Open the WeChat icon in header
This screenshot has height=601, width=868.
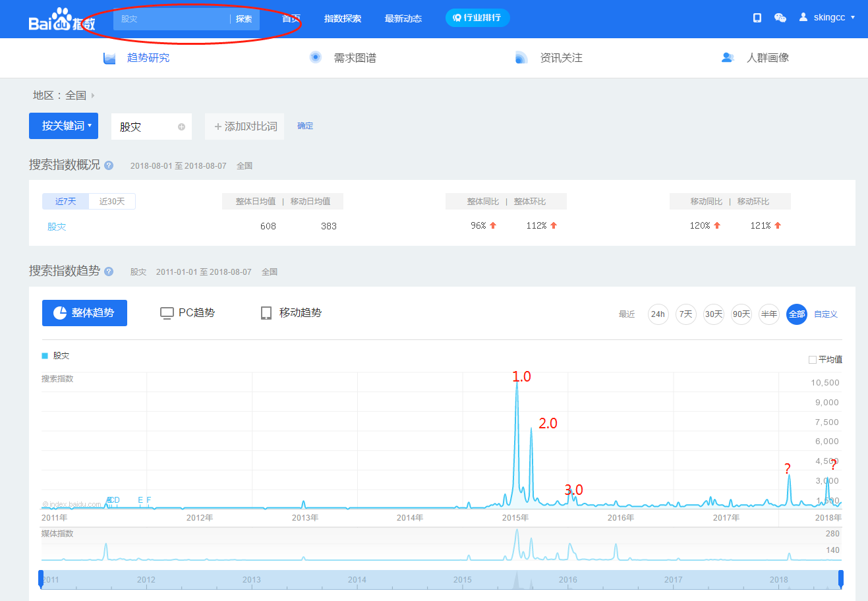780,18
